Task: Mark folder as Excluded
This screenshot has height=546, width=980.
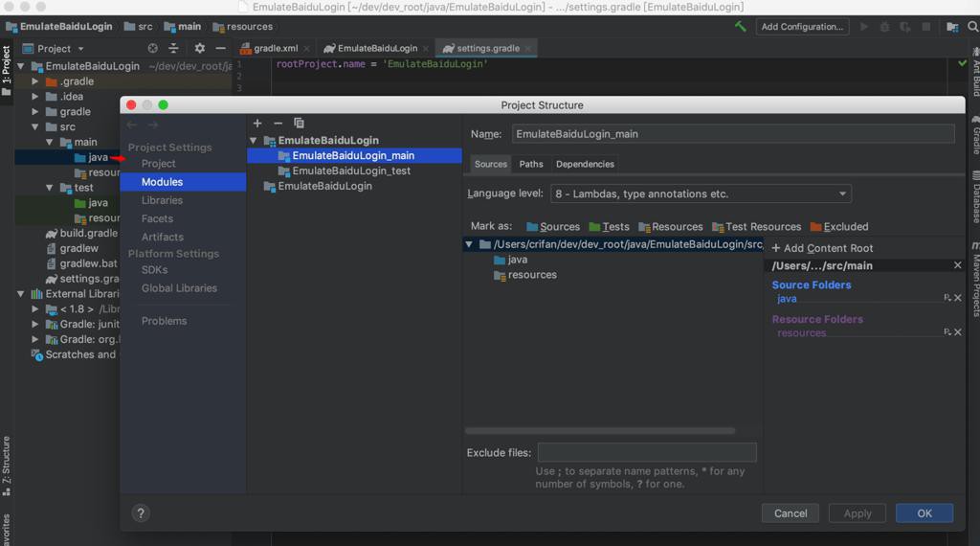Action: pos(839,226)
